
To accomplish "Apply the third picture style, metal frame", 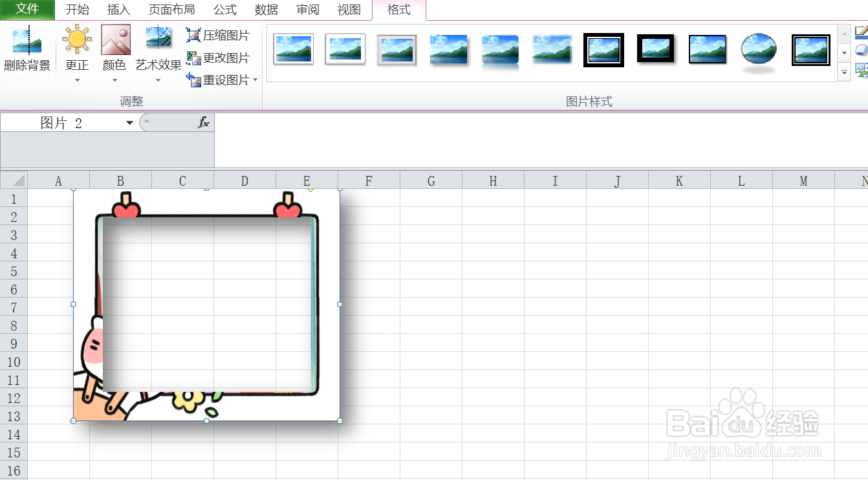I will click(396, 50).
